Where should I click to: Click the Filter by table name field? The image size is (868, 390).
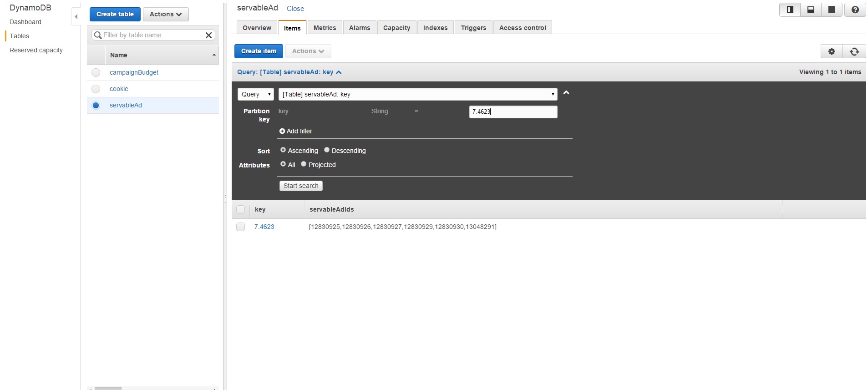pyautogui.click(x=153, y=35)
